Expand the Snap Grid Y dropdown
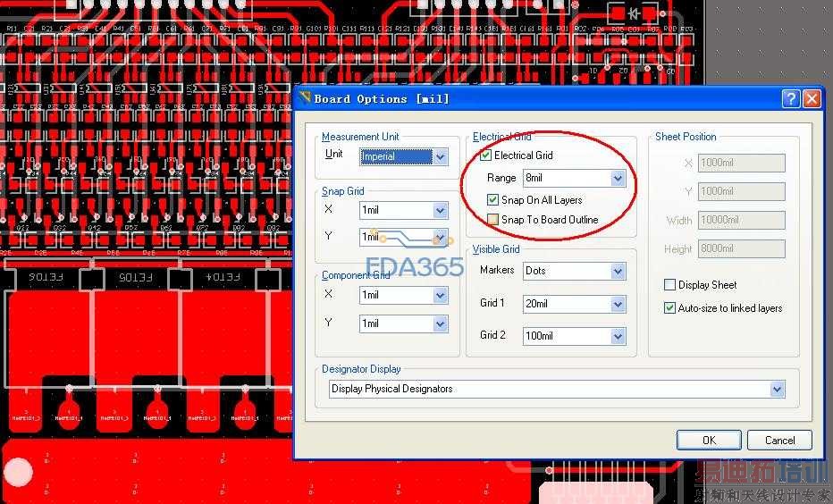The height and width of the screenshot is (504, 833). pyautogui.click(x=441, y=237)
